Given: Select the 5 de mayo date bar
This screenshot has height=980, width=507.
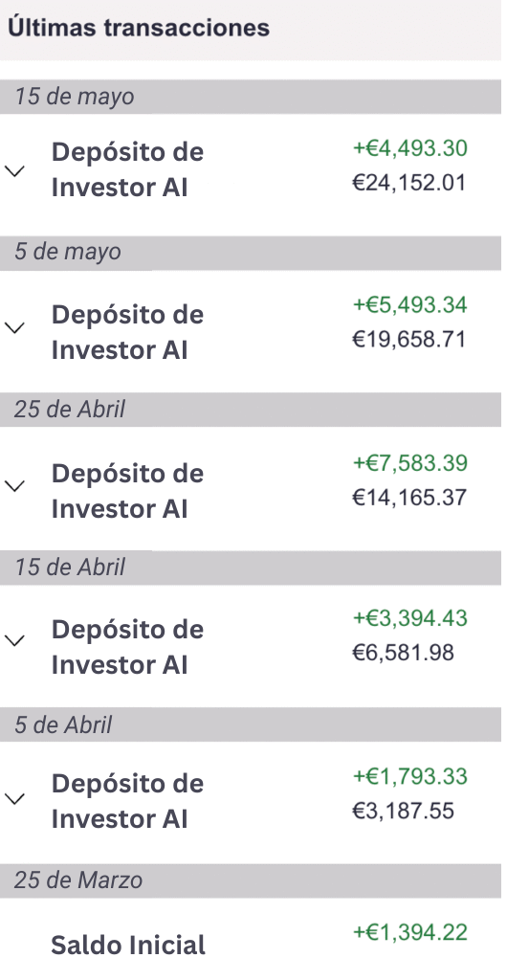Looking at the screenshot, I should tap(251, 253).
